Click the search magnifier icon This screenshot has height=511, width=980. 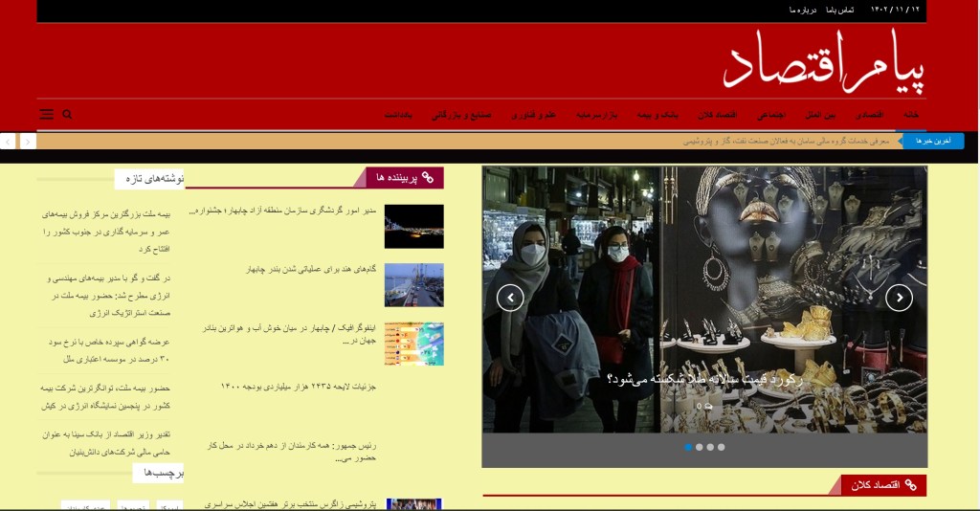68,114
